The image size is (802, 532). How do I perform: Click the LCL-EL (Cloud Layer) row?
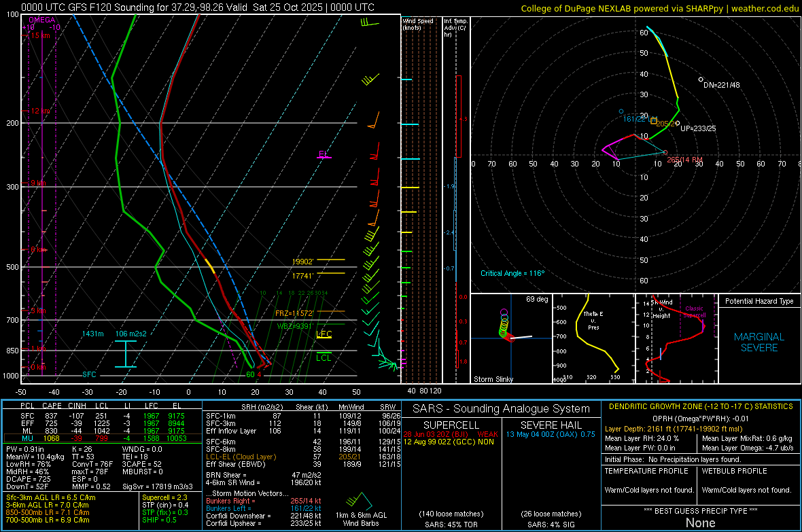[x=303, y=457]
